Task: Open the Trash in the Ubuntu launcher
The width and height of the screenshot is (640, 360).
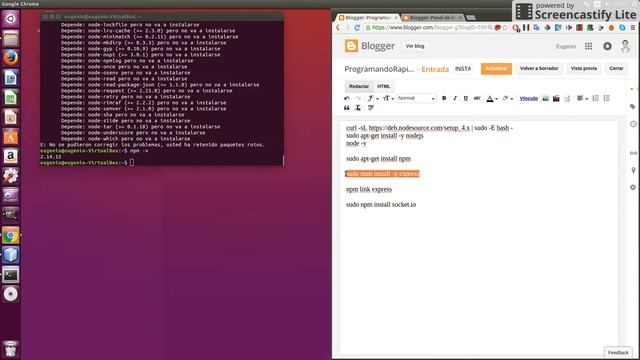Action: click(x=11, y=349)
